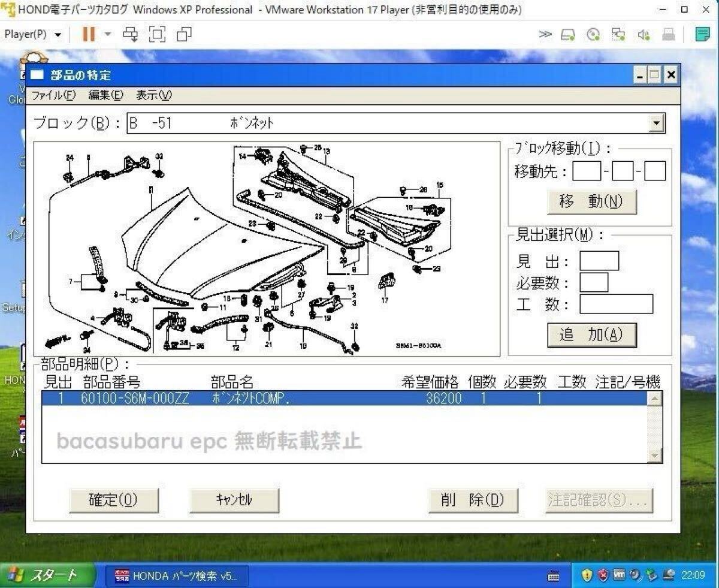Click the 移動(N) move button

(x=591, y=202)
